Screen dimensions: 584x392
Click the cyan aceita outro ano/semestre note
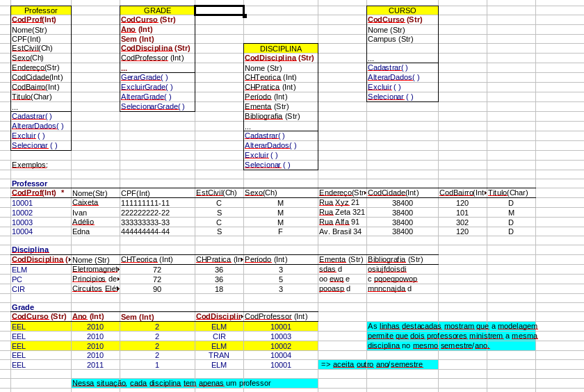378,364
